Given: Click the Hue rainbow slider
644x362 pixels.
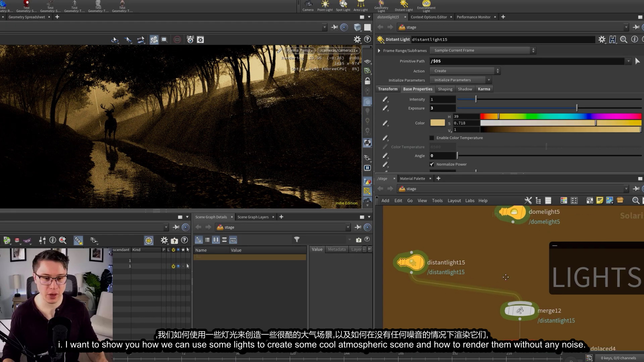Looking at the screenshot, I should [x=561, y=116].
